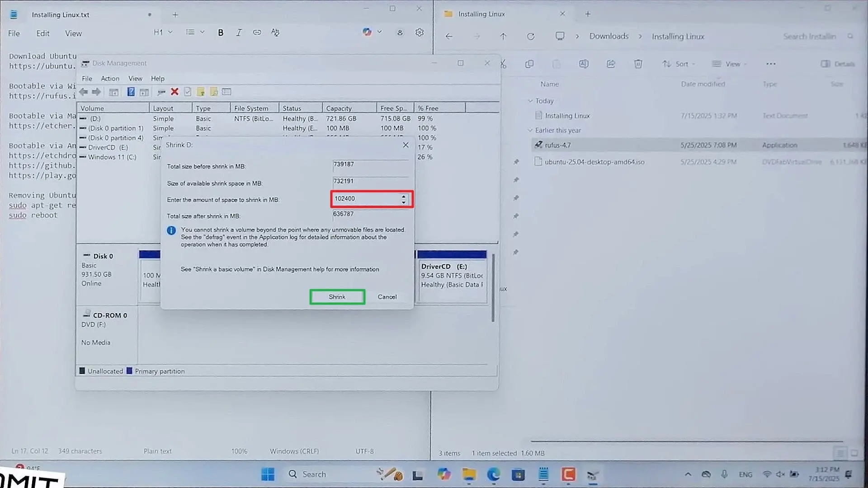Toggle the Details pane in File Explorer
This screenshot has height=488, width=868.
pyautogui.click(x=838, y=64)
